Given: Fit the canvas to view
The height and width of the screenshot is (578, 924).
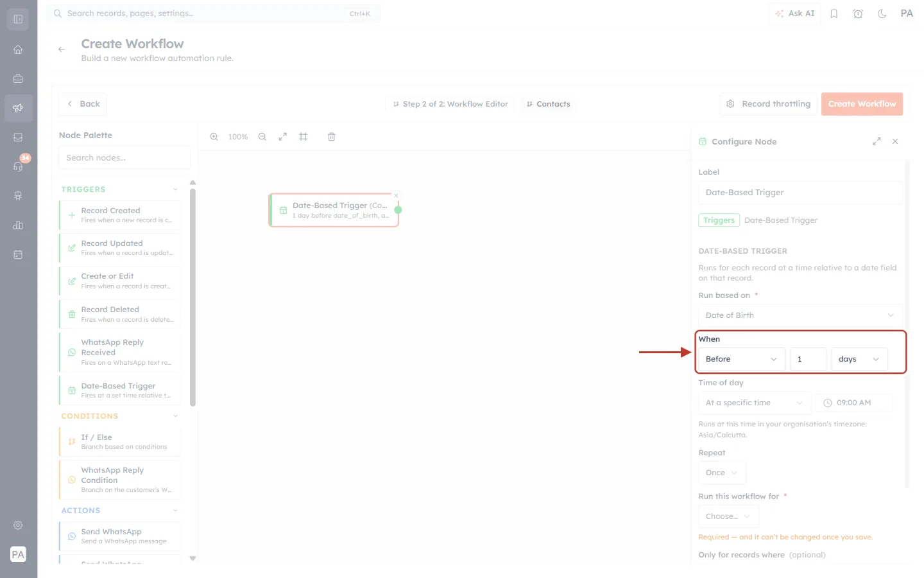Looking at the screenshot, I should (283, 137).
